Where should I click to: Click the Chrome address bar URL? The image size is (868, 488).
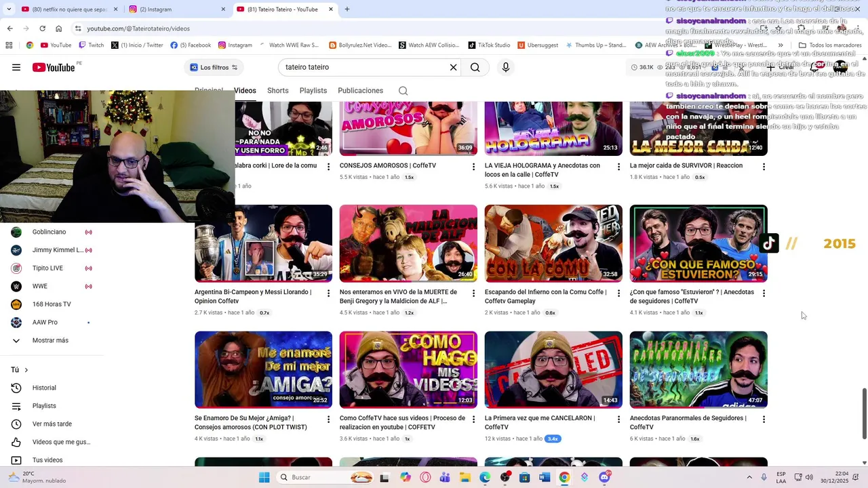tap(138, 28)
